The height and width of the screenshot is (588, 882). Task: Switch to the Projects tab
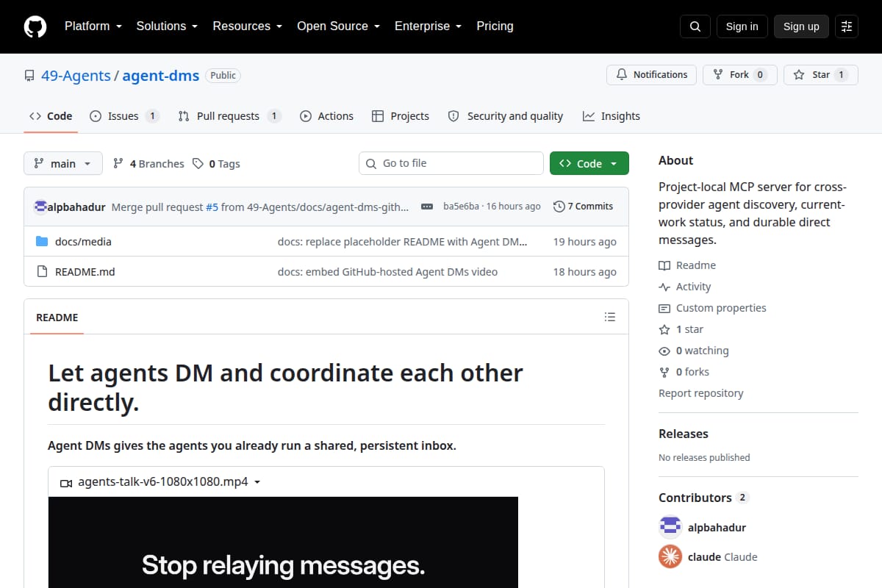point(401,116)
